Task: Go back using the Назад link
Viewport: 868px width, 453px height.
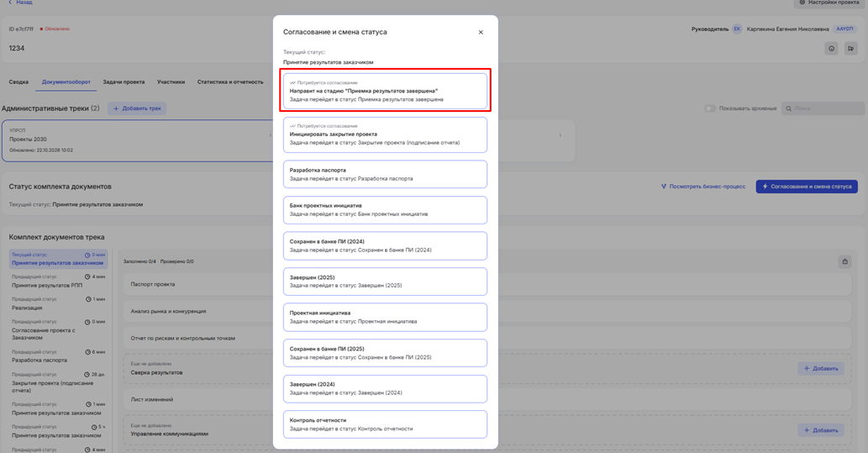Action: (20, 3)
